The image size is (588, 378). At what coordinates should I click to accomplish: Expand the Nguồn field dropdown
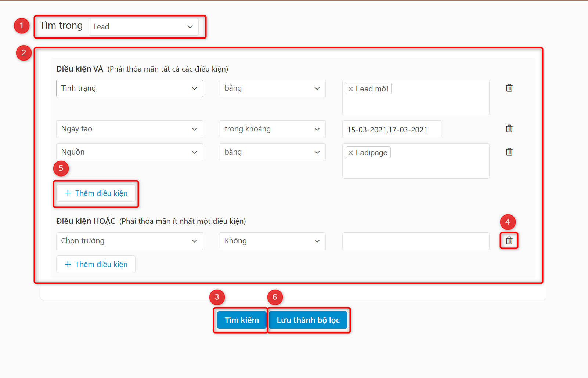(x=129, y=152)
